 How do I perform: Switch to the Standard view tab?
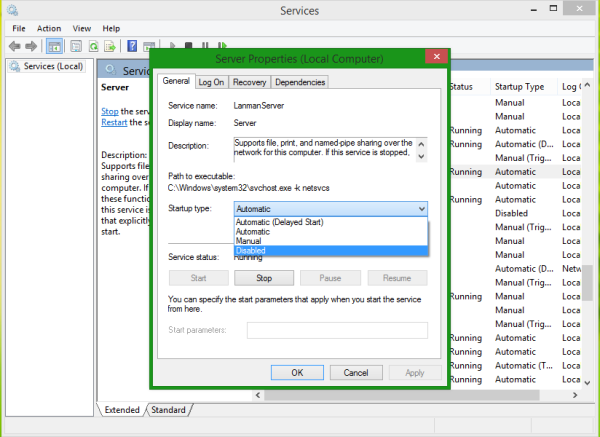(168, 410)
